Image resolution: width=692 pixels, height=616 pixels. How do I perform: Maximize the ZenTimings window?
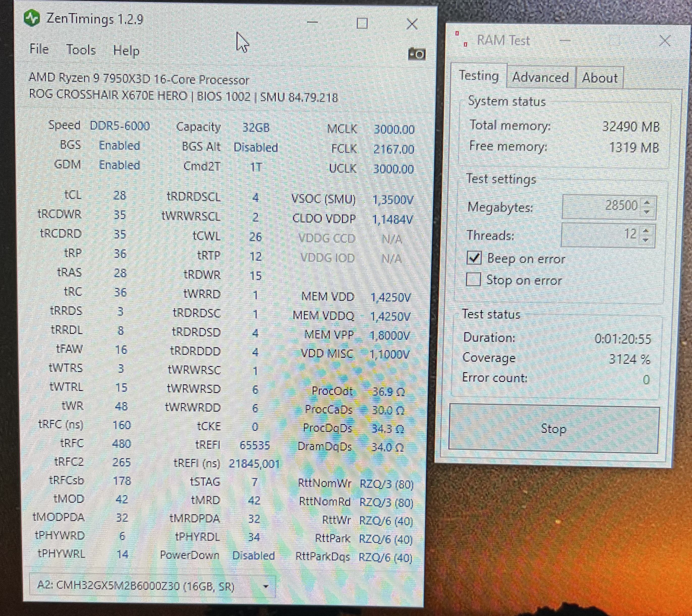tap(362, 23)
